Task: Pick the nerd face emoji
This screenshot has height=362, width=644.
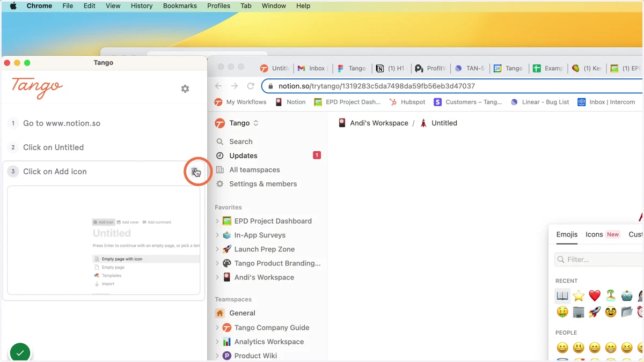Action: [x=611, y=312]
